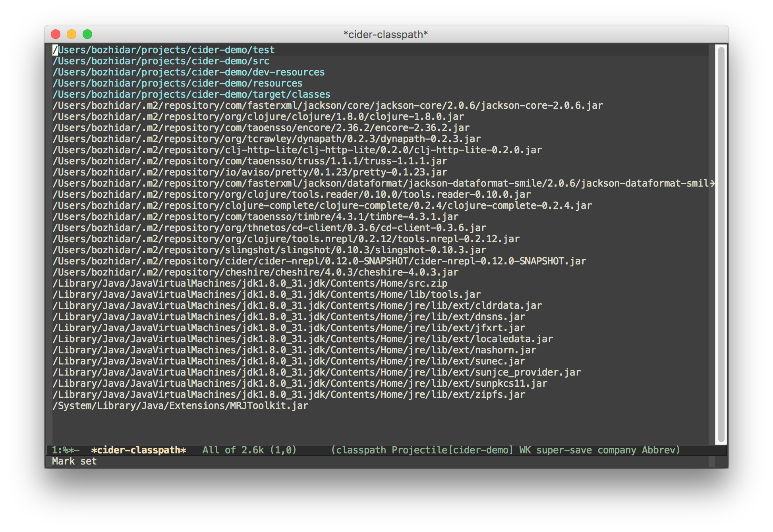Click the company mode line indicator

(x=618, y=450)
